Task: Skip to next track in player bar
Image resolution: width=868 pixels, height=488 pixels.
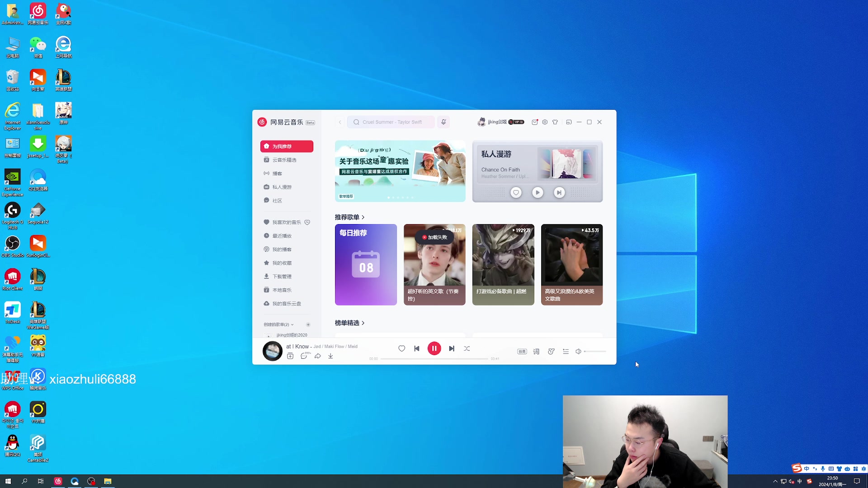Action: tap(451, 348)
